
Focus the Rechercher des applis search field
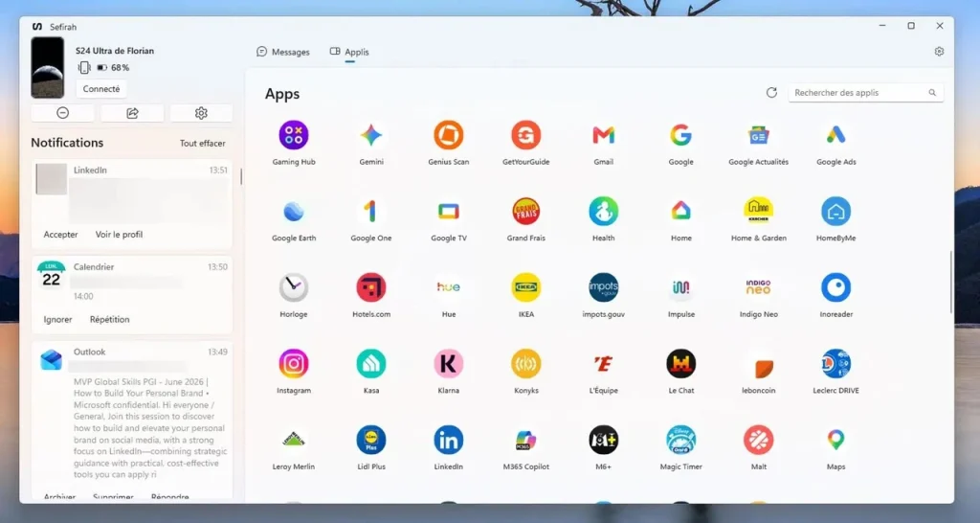[865, 93]
